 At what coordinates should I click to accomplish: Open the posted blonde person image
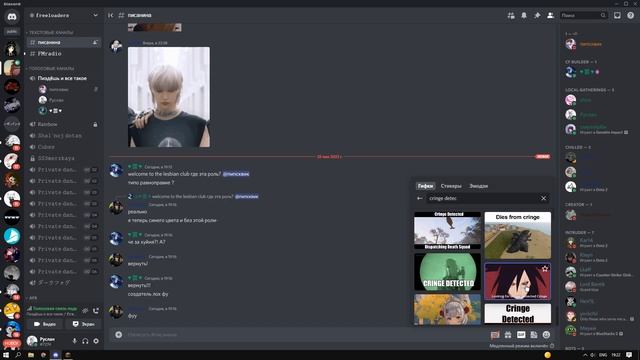169,97
